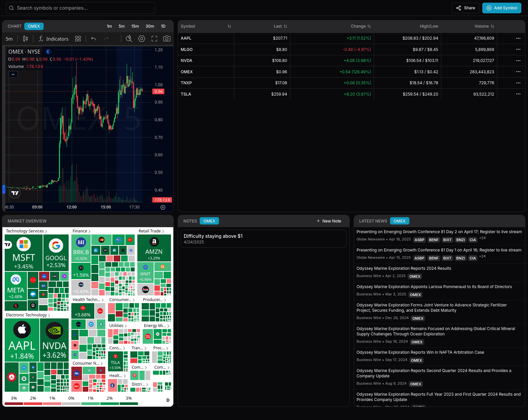Expand the Energy Minerals sector in heatmap
Screen dimensions: 528x420
tap(157, 326)
